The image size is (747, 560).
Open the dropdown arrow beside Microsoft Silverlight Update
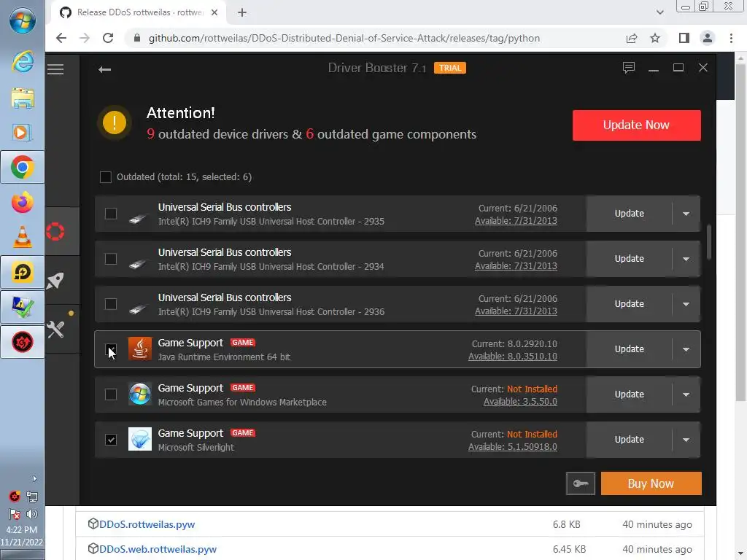click(x=686, y=440)
